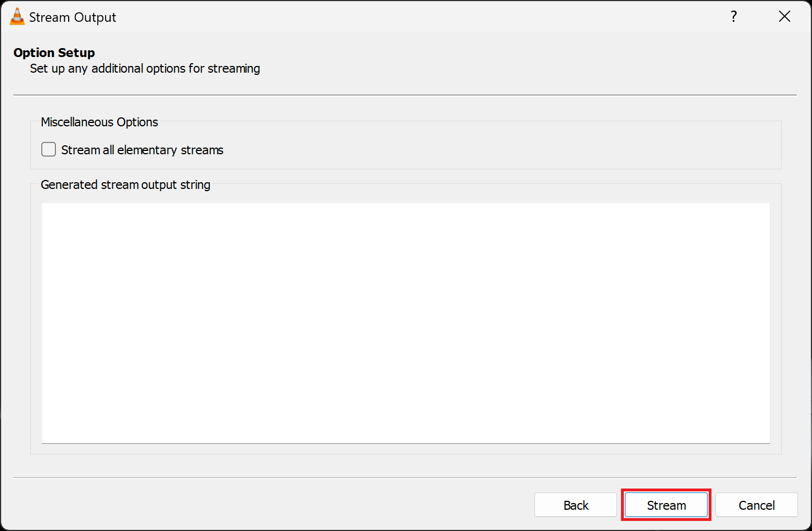Click the "Set up any additional options" subtitle
Screen dimensions: 812x531
[x=145, y=69]
